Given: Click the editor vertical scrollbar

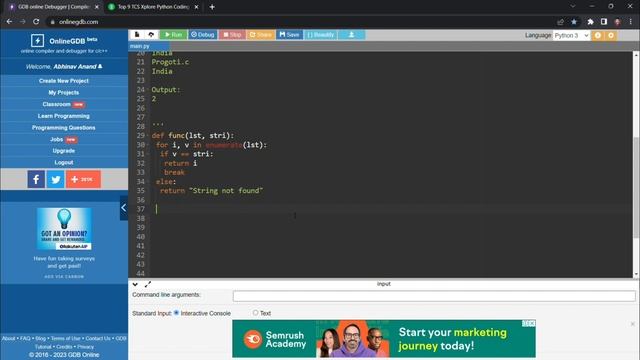Looking at the screenshot, I should [636, 188].
